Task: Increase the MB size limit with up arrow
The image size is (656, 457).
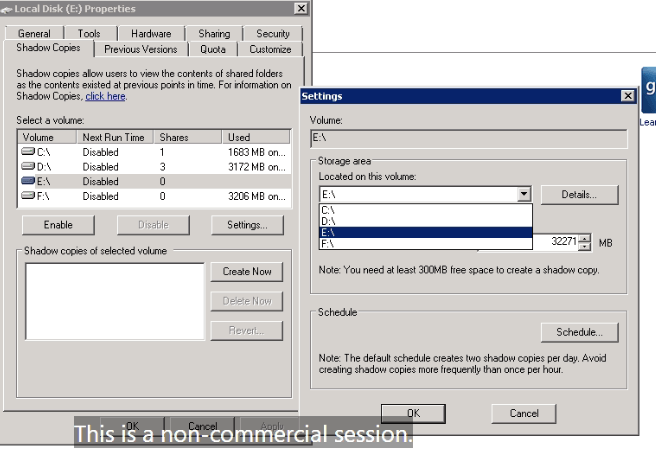Action: 585,238
